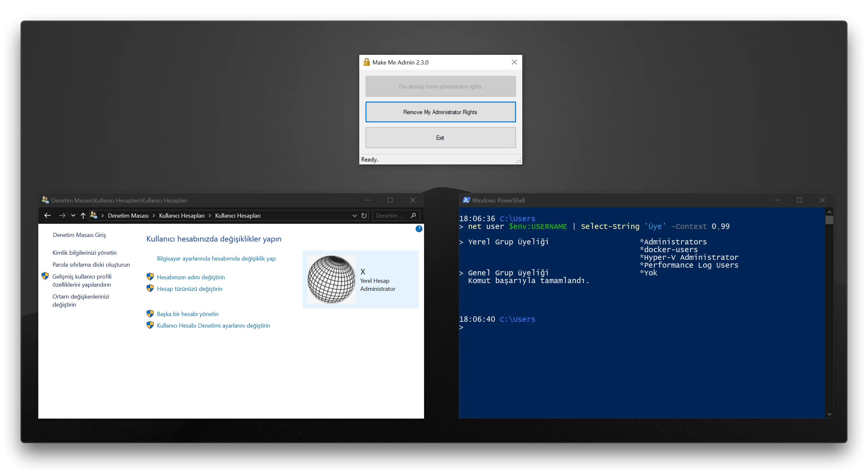Open Kimlik bilgilerinizi yönetin
The image size is (868, 474).
tap(84, 252)
